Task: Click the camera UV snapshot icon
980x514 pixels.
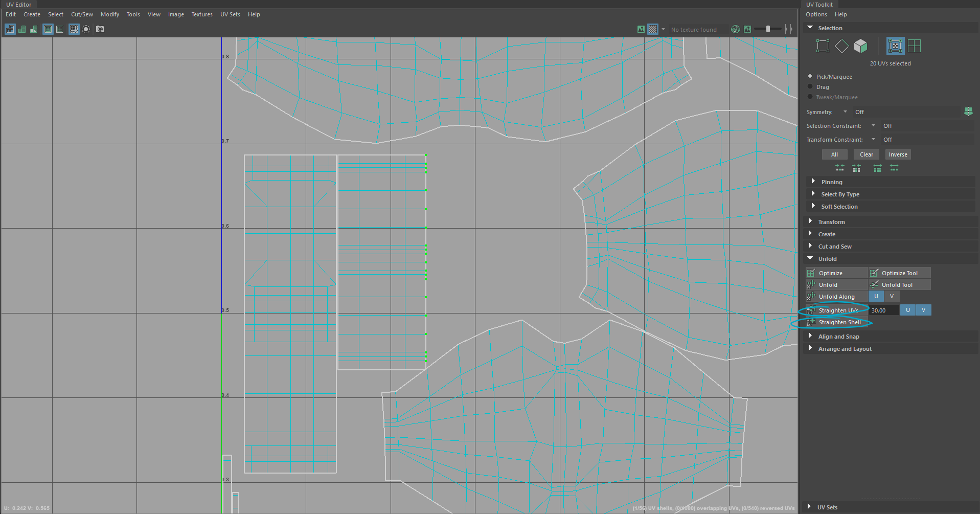Action: point(100,29)
